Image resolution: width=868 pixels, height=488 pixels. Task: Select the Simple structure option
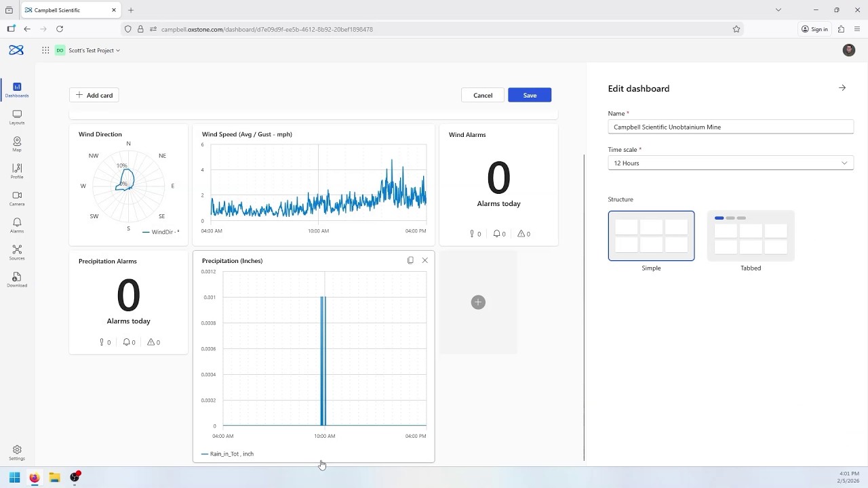coord(651,236)
